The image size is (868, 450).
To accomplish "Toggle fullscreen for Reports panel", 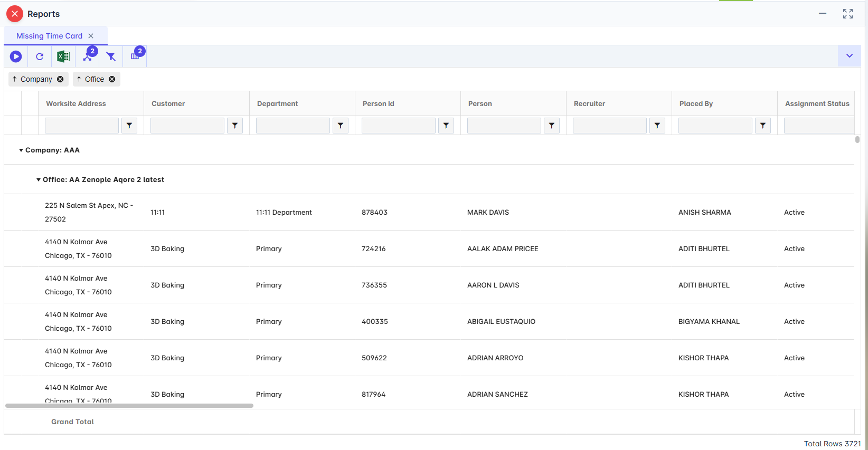I will [848, 14].
